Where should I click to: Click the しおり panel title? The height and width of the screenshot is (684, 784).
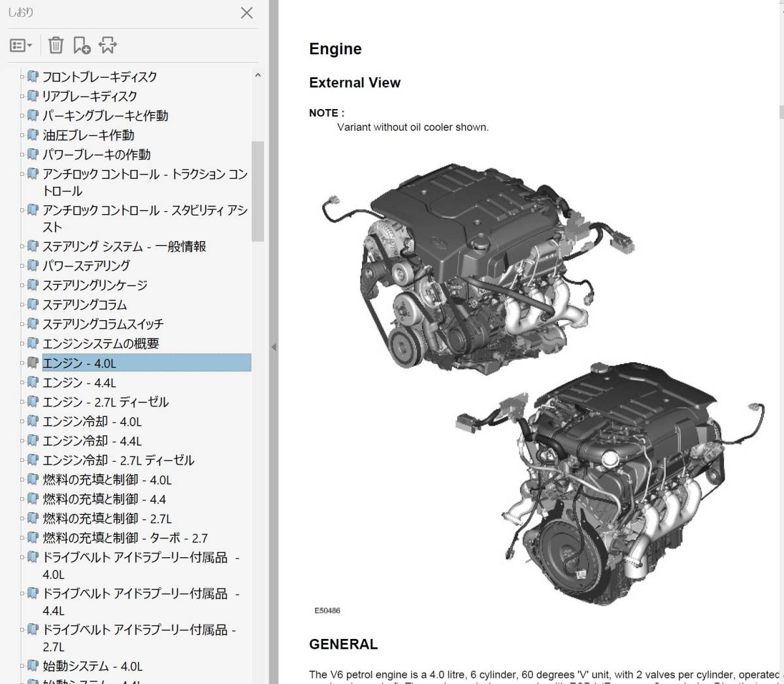coord(20,12)
